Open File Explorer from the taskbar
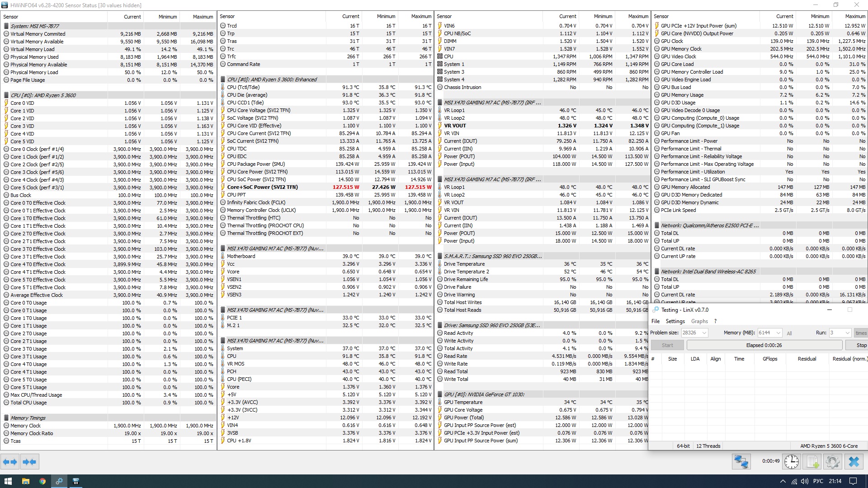The height and width of the screenshot is (488, 868). pyautogui.click(x=25, y=481)
